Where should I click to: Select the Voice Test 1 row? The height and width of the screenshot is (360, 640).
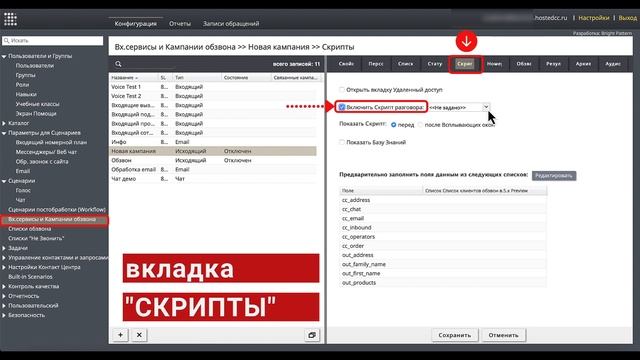click(213, 87)
